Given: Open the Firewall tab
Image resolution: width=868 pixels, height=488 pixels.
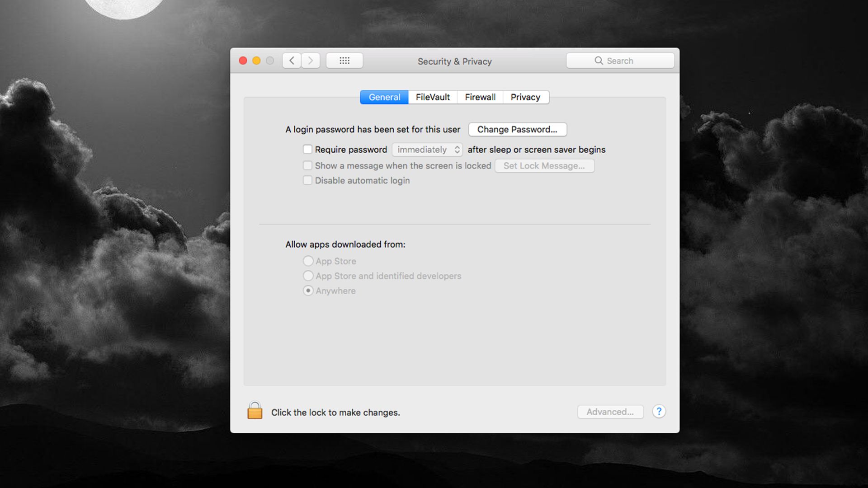Looking at the screenshot, I should pos(480,97).
